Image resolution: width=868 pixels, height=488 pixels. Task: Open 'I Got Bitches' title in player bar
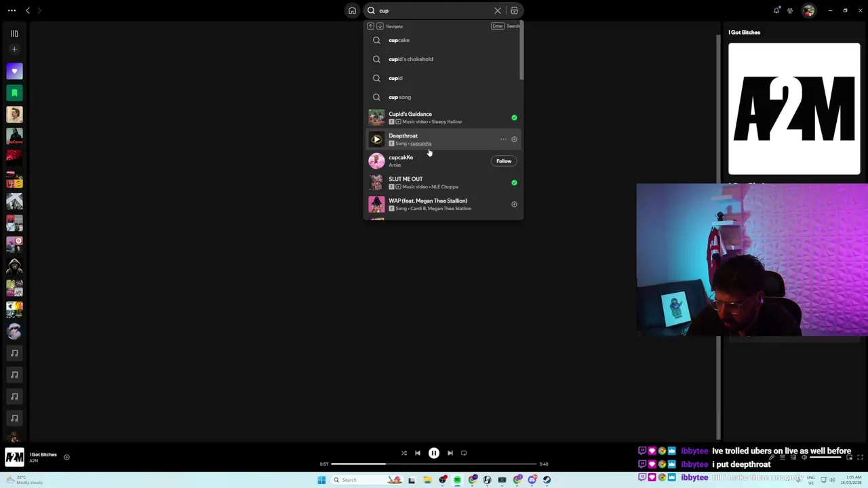pyautogui.click(x=43, y=454)
